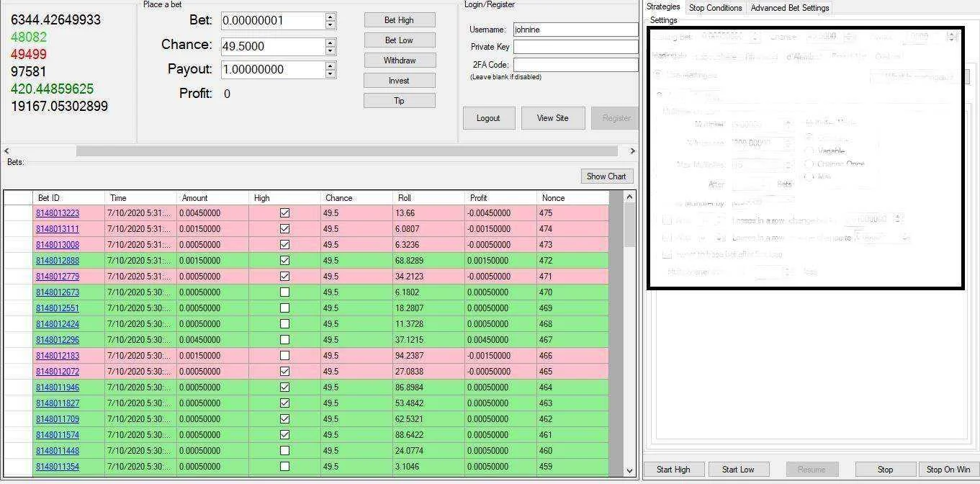Open bet ID link 8148012183
The width and height of the screenshot is (980, 484).
58,356
